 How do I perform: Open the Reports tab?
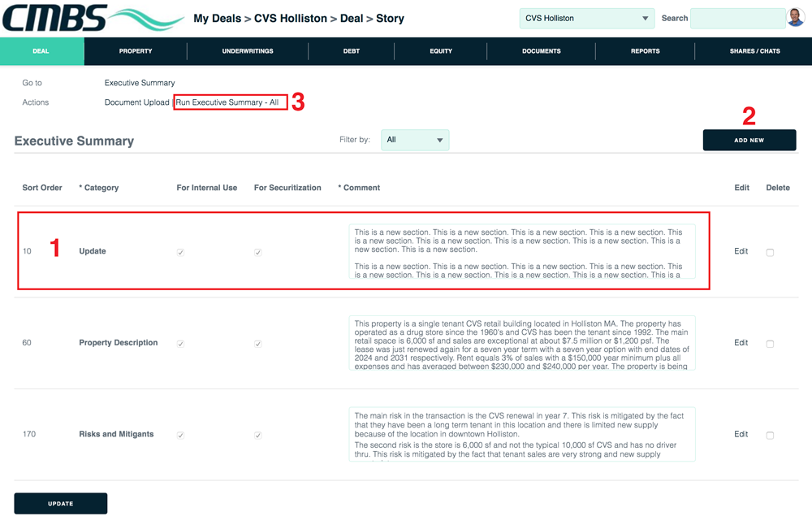(x=646, y=50)
